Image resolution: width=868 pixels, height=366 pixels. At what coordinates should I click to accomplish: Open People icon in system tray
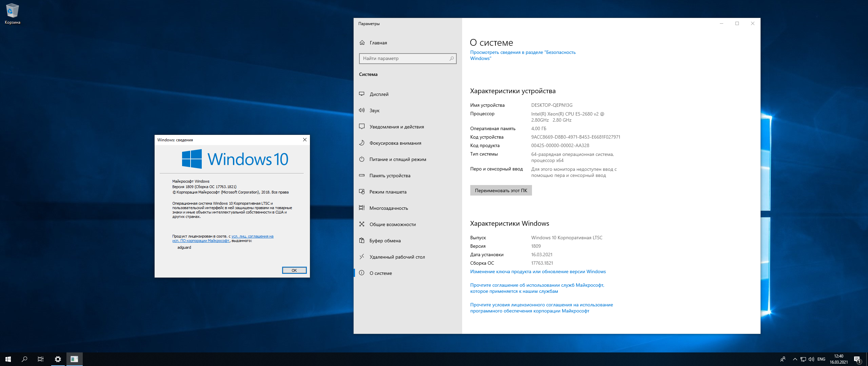(x=783, y=359)
